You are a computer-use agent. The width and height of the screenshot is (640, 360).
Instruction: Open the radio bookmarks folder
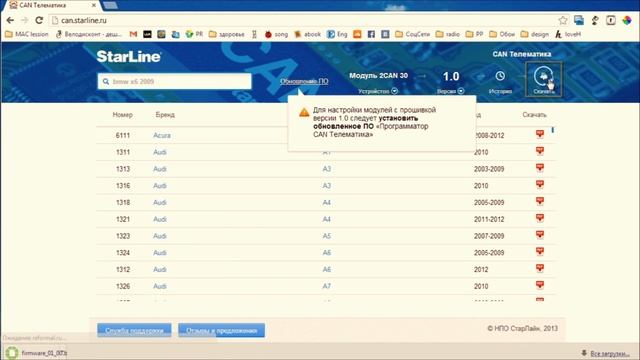[x=448, y=34]
